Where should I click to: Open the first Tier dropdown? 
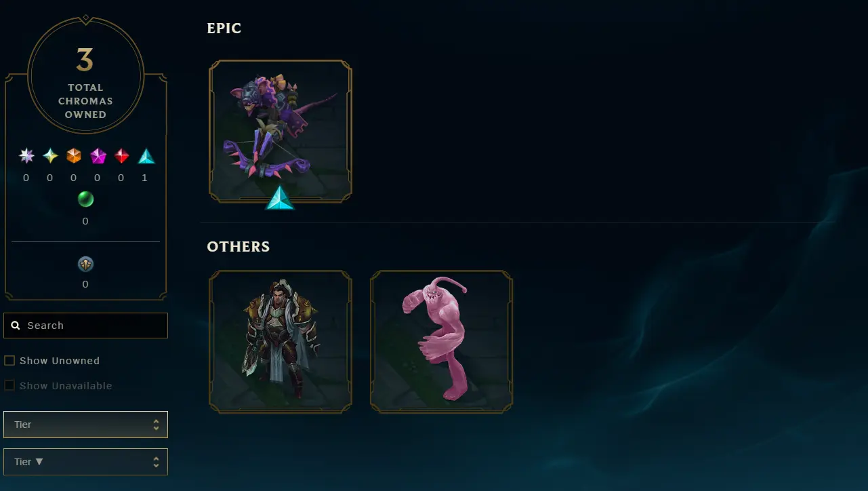point(85,425)
